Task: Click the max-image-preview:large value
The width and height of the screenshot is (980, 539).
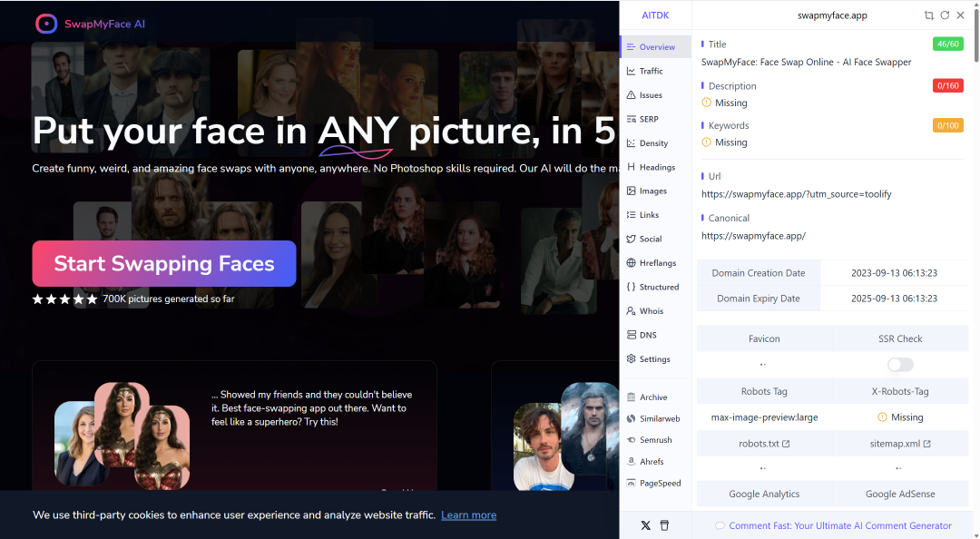Action: [x=764, y=417]
